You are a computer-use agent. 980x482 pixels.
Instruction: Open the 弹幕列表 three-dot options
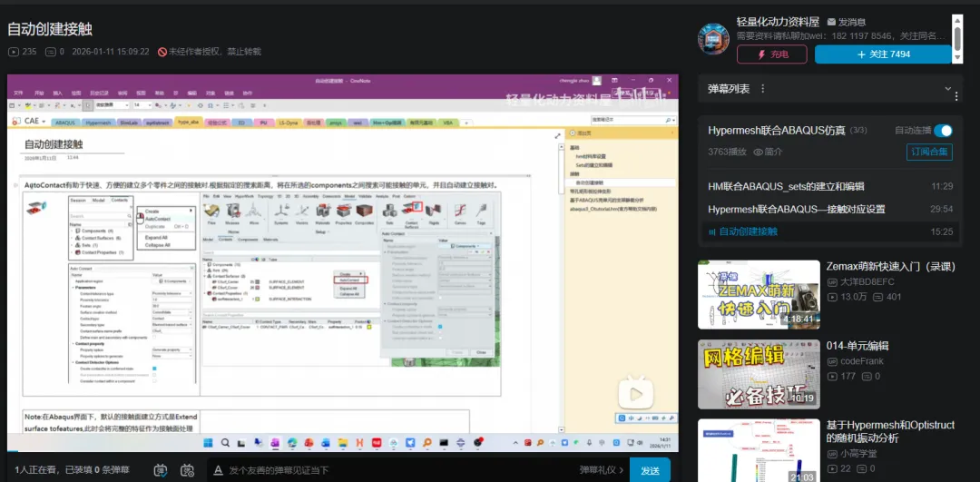point(762,89)
